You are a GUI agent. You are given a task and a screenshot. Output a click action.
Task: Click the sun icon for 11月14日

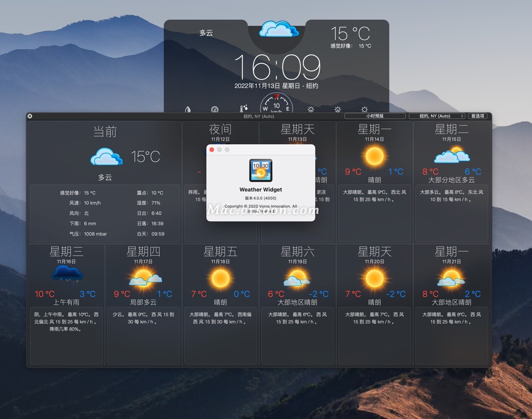(x=374, y=156)
